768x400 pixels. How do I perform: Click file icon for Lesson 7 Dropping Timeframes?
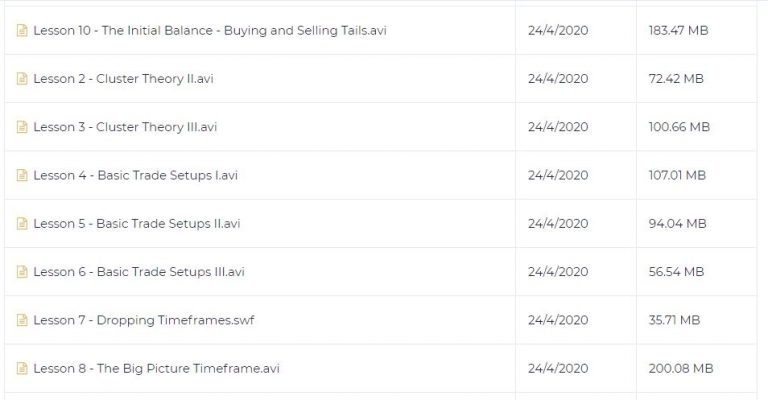pyautogui.click(x=22, y=320)
